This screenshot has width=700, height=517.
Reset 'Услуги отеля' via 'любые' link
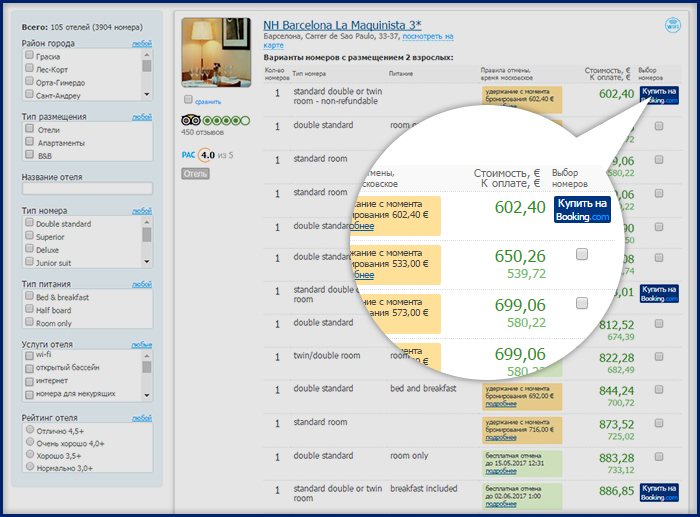coord(142,345)
